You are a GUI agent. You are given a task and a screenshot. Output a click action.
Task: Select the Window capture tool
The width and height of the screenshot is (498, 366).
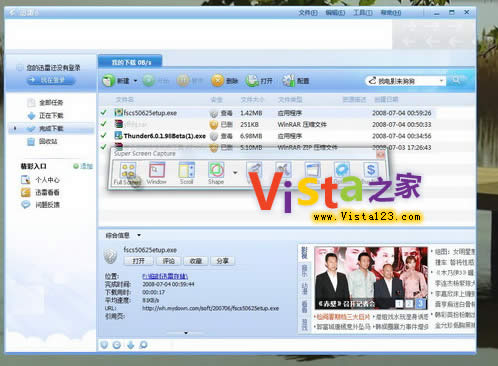(x=156, y=173)
